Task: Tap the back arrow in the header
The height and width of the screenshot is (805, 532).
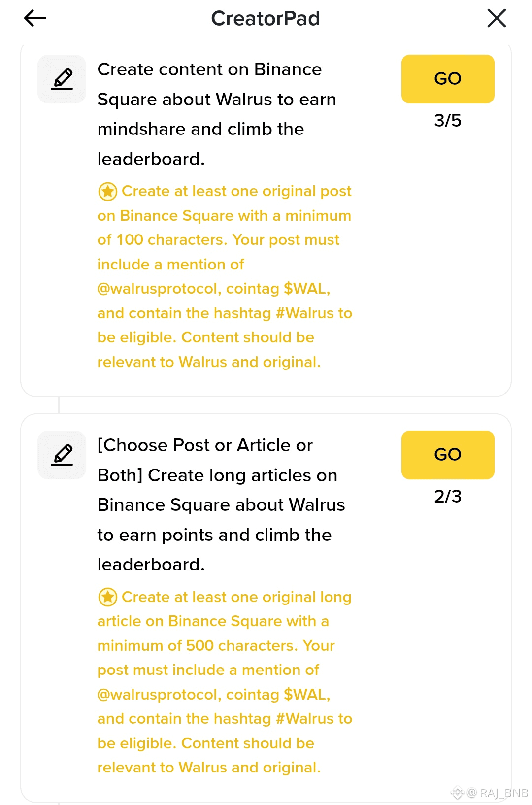Action: click(35, 19)
